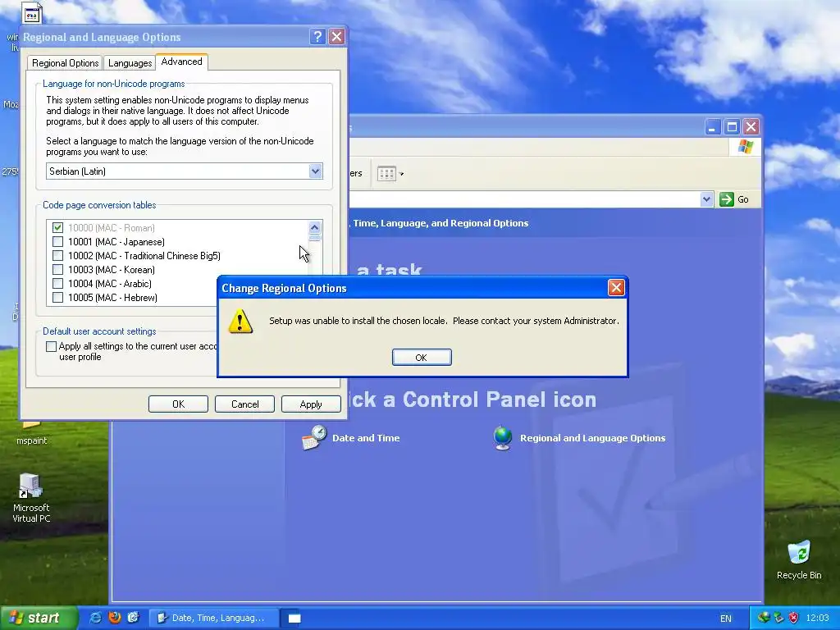Click the network globe tray icon
This screenshot has height=630, width=840.
click(764, 618)
